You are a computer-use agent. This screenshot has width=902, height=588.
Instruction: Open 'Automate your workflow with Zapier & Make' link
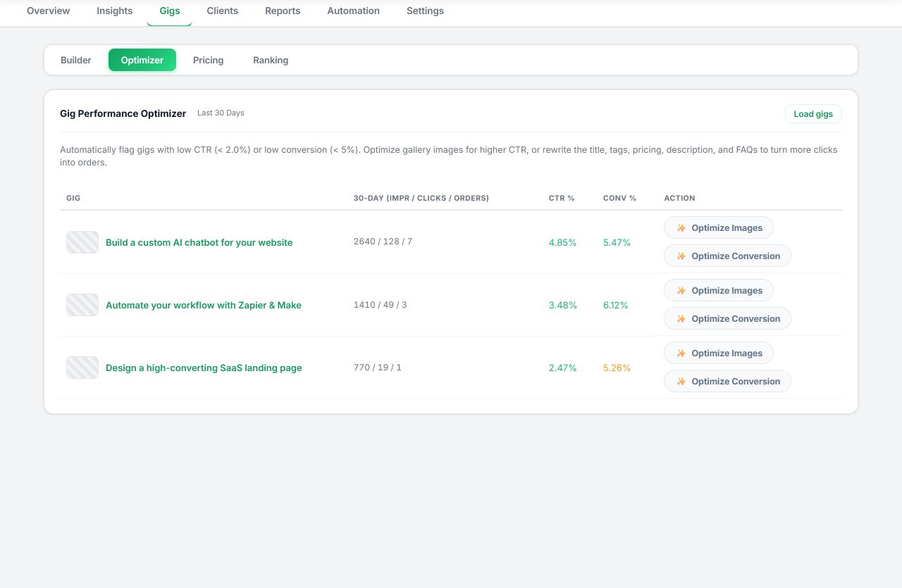(203, 305)
